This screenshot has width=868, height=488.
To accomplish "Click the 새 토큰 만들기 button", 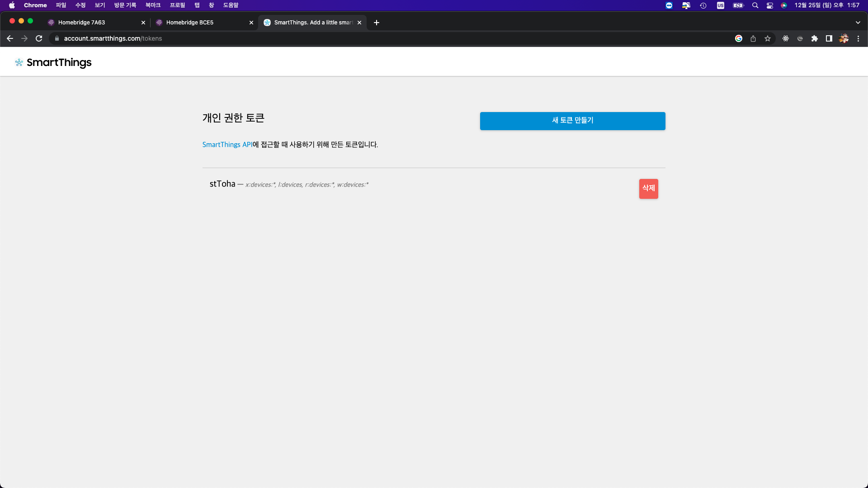I will tap(572, 121).
